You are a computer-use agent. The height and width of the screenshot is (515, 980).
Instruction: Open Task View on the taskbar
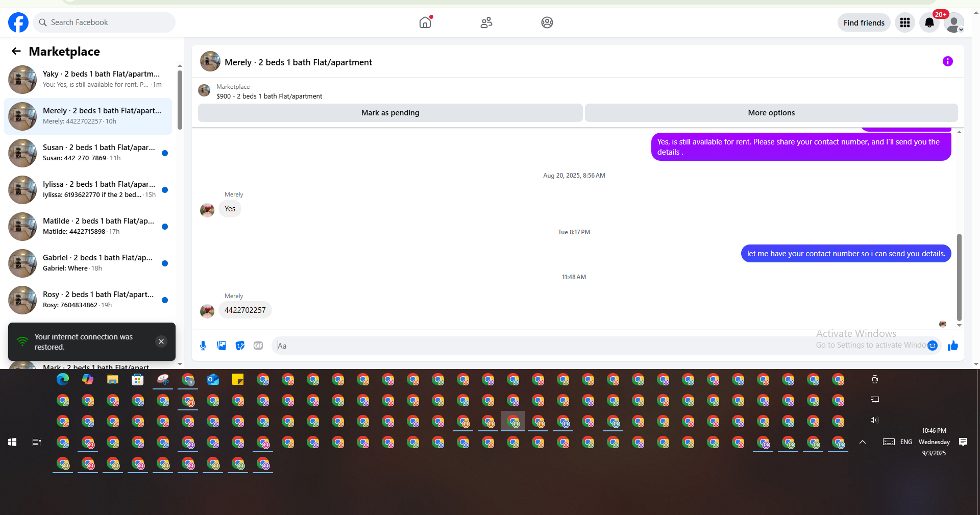[37, 442]
